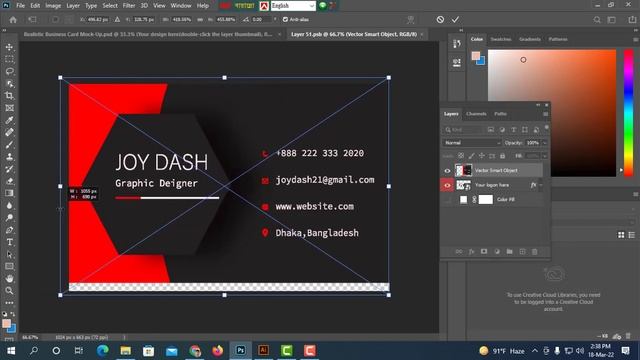Add a layer mask
This screenshot has width=640, height=360.
pos(484,252)
